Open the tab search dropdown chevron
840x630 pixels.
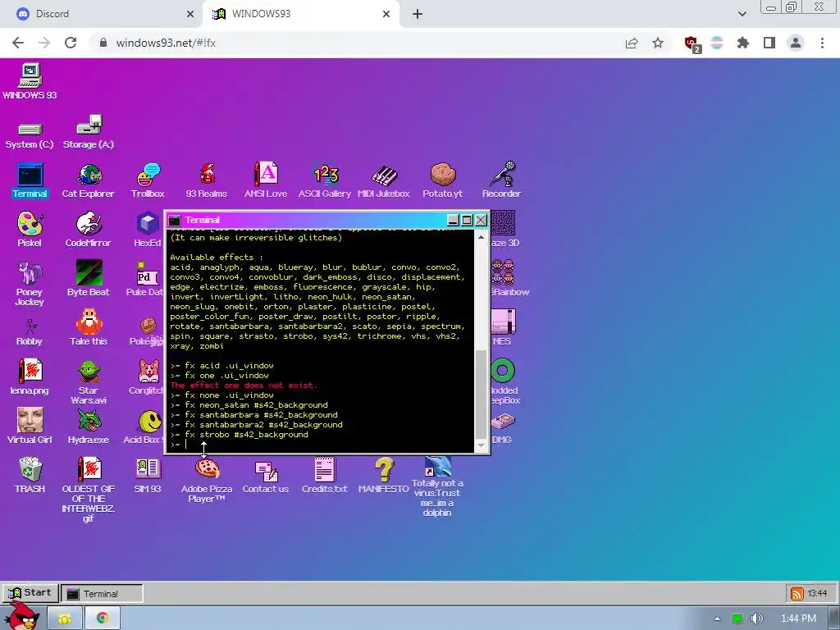point(742,14)
